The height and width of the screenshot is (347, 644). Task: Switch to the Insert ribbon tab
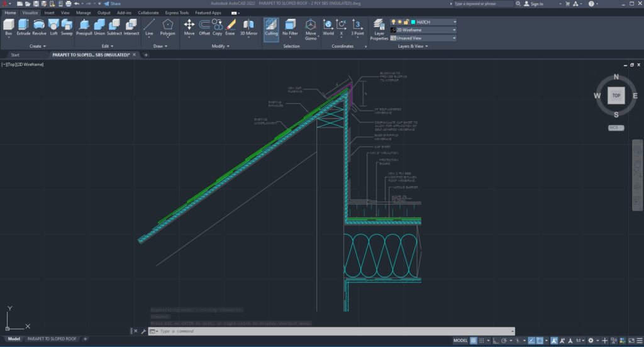(49, 13)
